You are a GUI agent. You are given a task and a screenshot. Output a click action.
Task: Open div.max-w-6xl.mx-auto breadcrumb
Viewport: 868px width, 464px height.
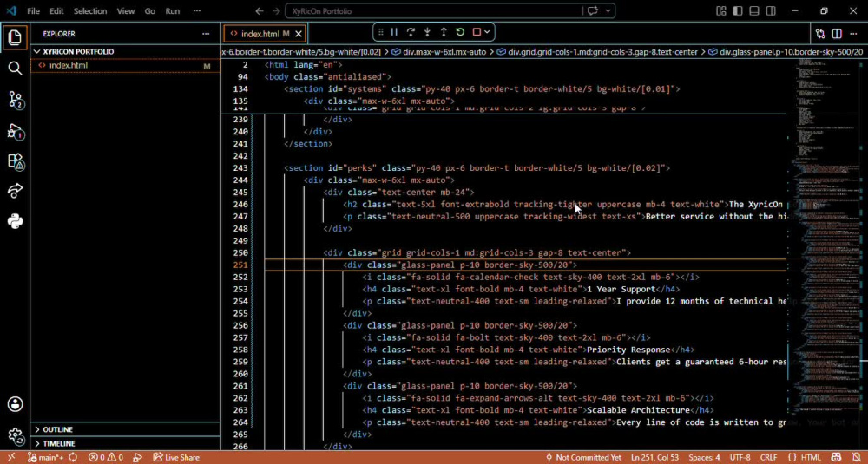[439, 52]
